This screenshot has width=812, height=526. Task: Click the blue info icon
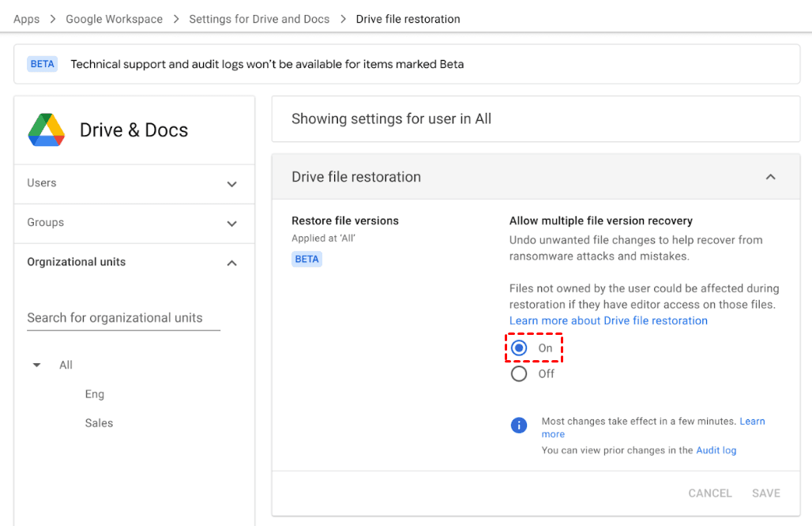point(519,426)
